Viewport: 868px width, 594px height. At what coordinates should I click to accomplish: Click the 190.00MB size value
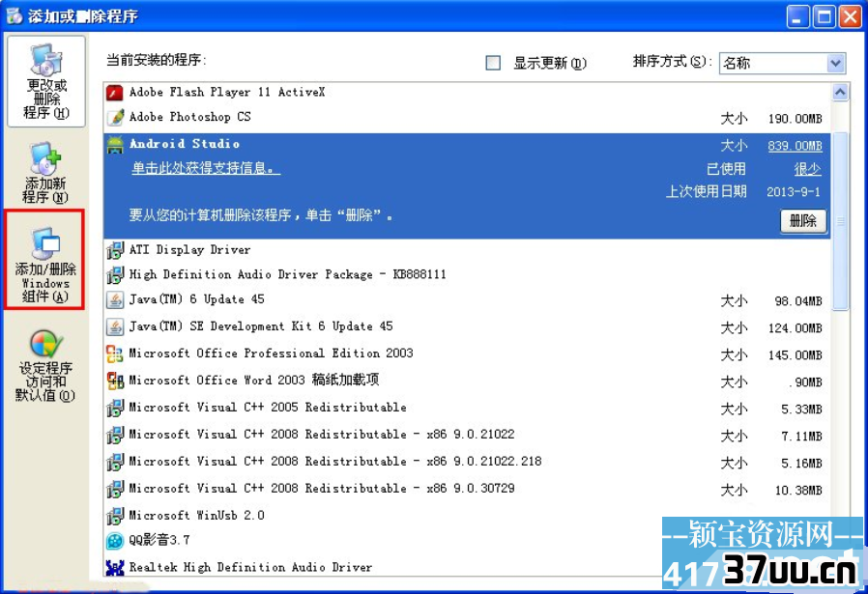click(x=795, y=119)
